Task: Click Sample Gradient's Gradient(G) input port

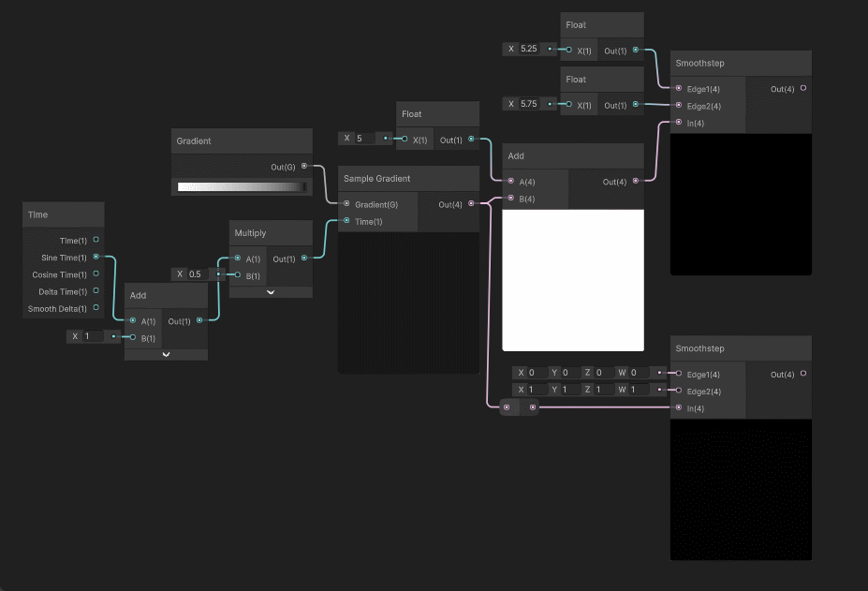Action: click(346, 204)
